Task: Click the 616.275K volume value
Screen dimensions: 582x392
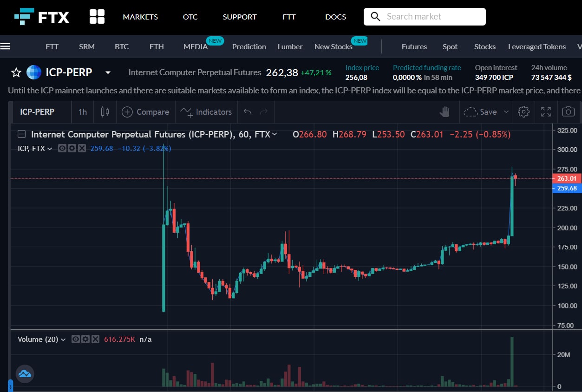Action: (x=119, y=340)
